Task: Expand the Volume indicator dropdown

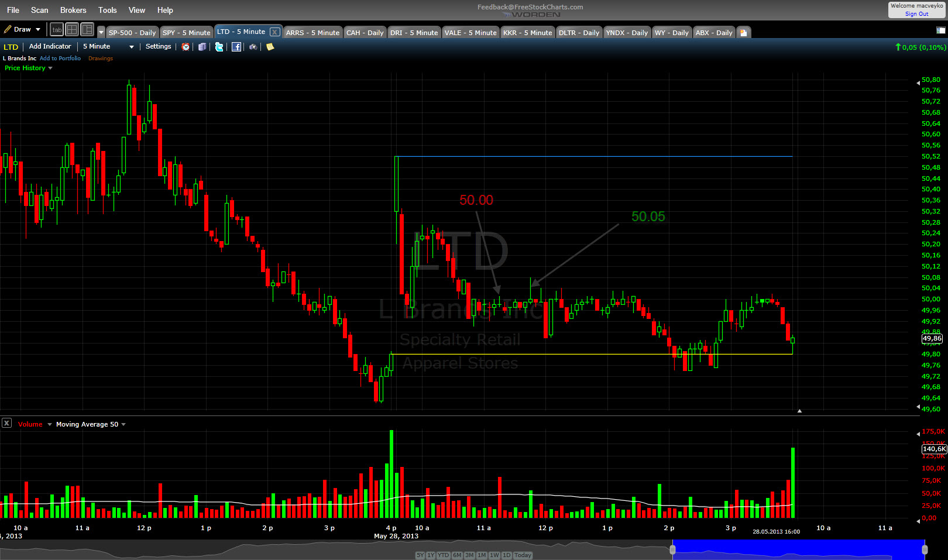Action: pyautogui.click(x=50, y=424)
